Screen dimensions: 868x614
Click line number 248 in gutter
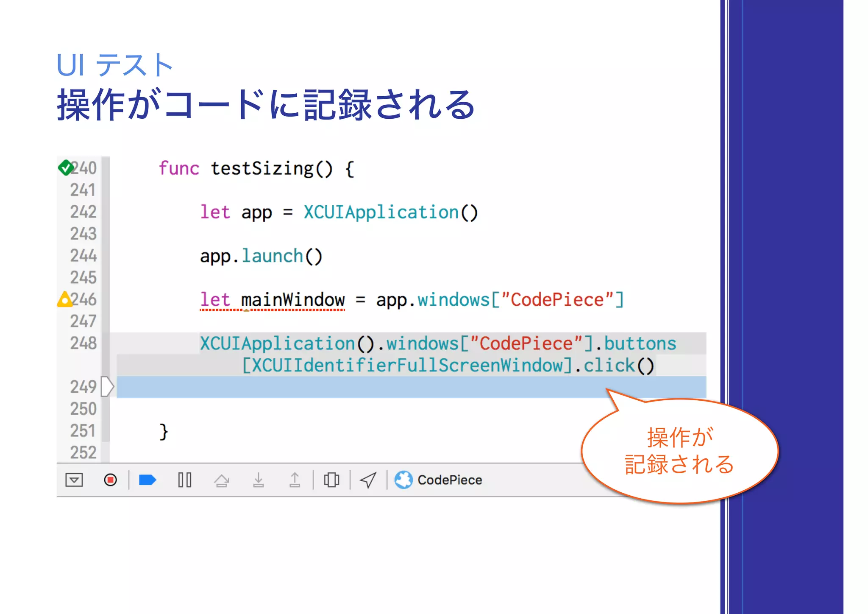pos(83,343)
